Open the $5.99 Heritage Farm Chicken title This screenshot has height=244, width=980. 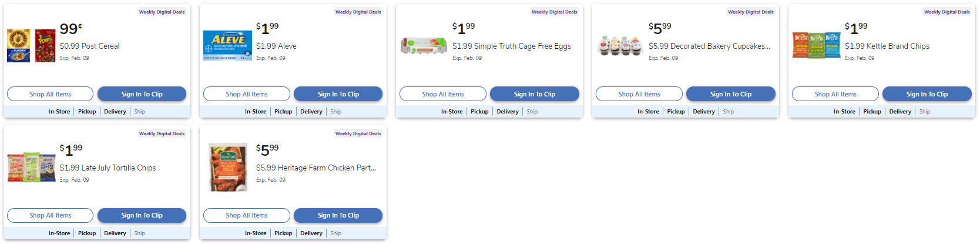point(316,168)
